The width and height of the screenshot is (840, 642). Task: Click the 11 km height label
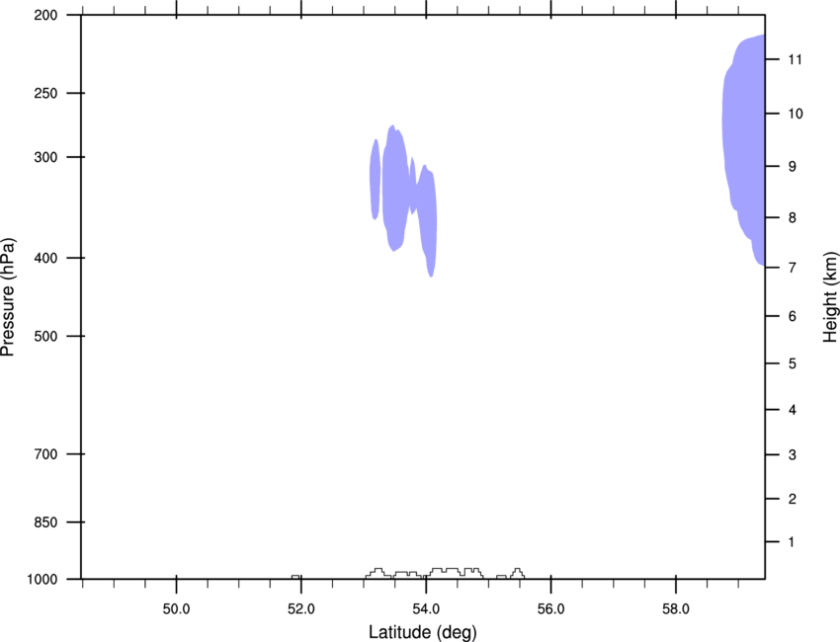pos(796,59)
